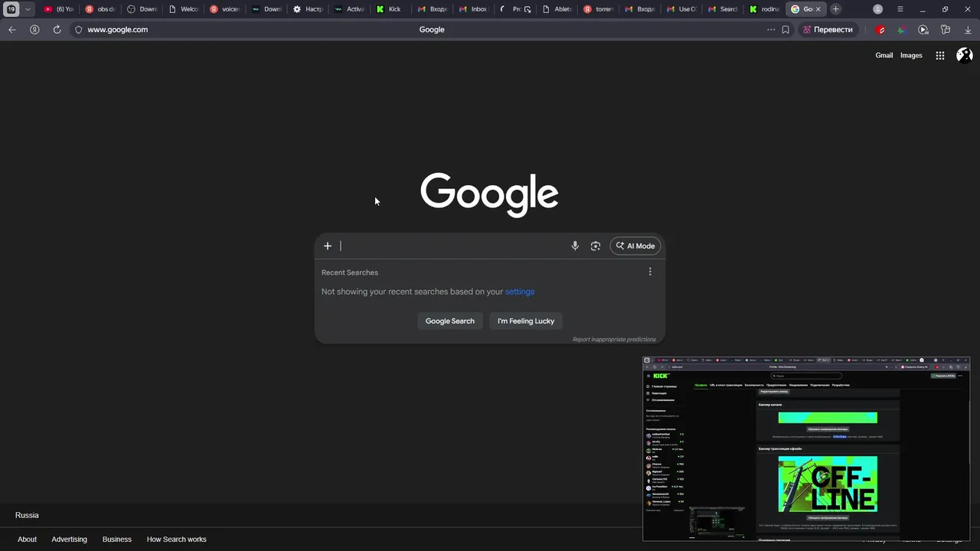This screenshot has height=551, width=980.
Task: Bookmark this page with the bookmark icon
Action: 786,30
